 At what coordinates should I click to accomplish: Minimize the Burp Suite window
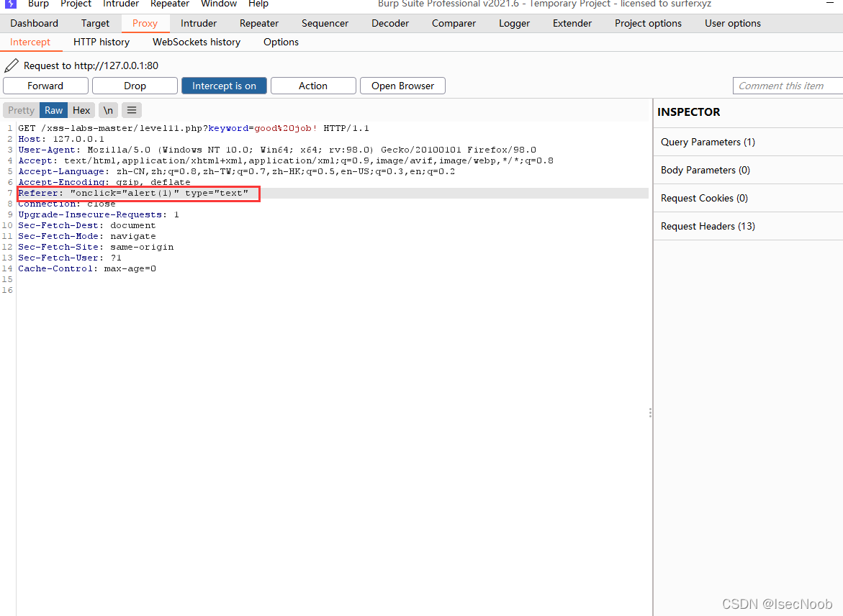pyautogui.click(x=830, y=3)
